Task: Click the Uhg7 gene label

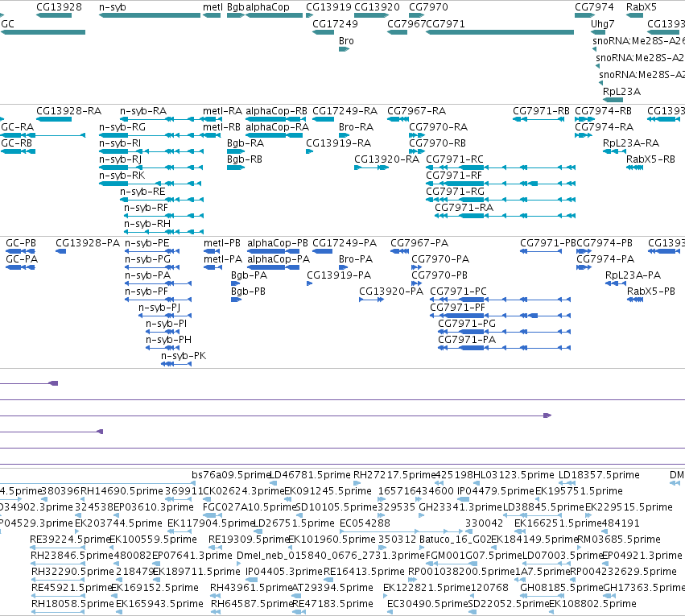Action: tap(602, 24)
